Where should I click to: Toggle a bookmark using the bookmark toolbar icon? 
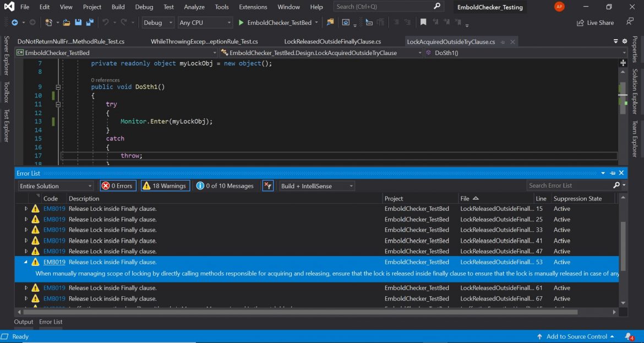coord(423,23)
